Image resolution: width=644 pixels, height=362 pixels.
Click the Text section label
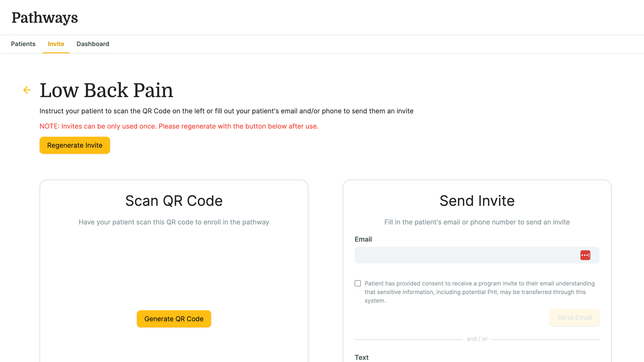(361, 357)
